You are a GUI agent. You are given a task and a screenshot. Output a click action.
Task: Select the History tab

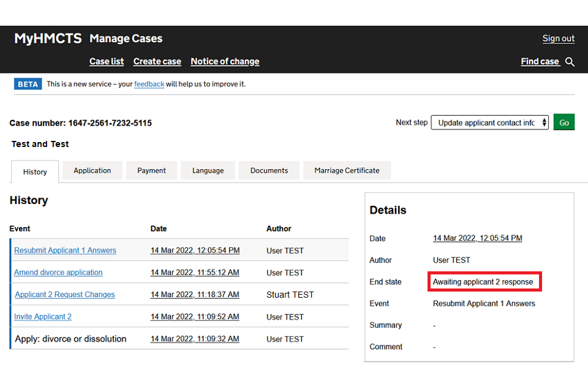35,172
